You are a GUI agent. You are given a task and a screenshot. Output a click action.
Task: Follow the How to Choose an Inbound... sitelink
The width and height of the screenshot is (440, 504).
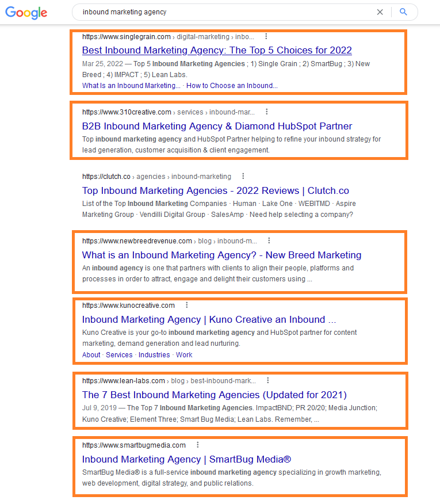click(232, 86)
